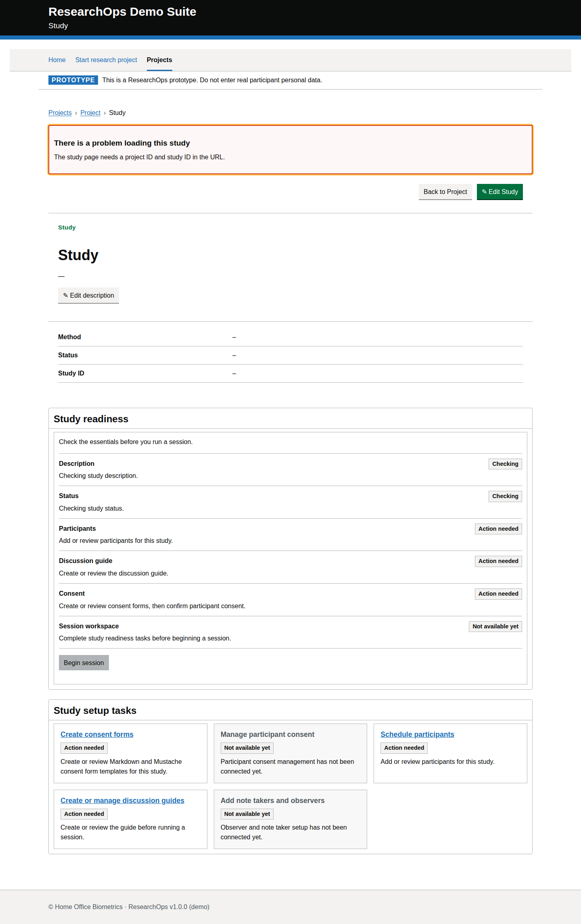Open the Create consent forms task

tap(97, 734)
